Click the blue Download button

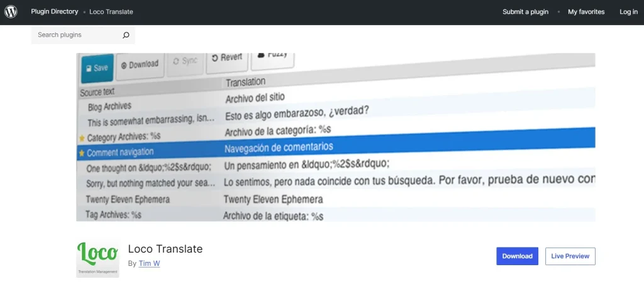(517, 256)
